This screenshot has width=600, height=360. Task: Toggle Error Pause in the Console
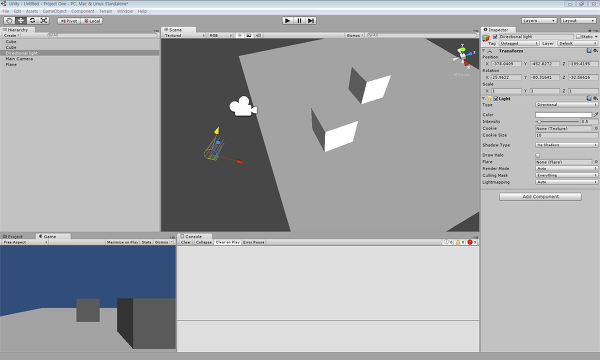(x=254, y=242)
